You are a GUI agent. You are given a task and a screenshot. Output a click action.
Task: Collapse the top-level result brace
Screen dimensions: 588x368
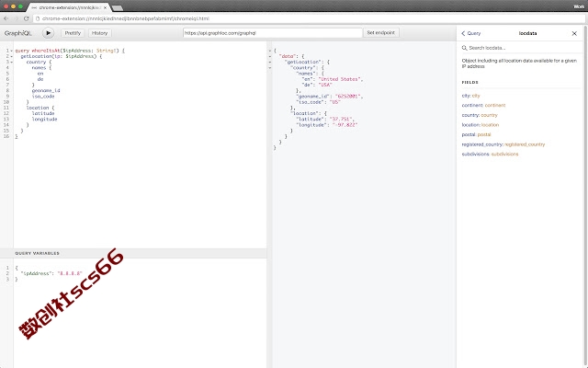pos(270,51)
